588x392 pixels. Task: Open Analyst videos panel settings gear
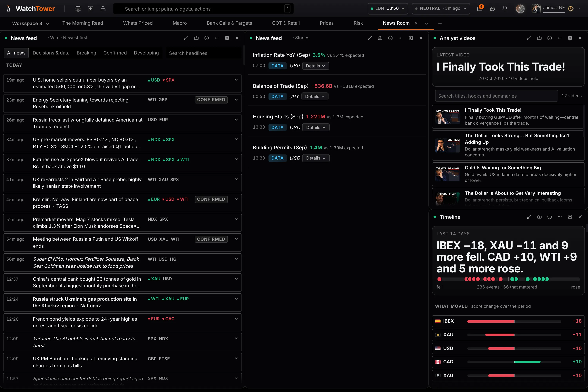[x=570, y=38]
